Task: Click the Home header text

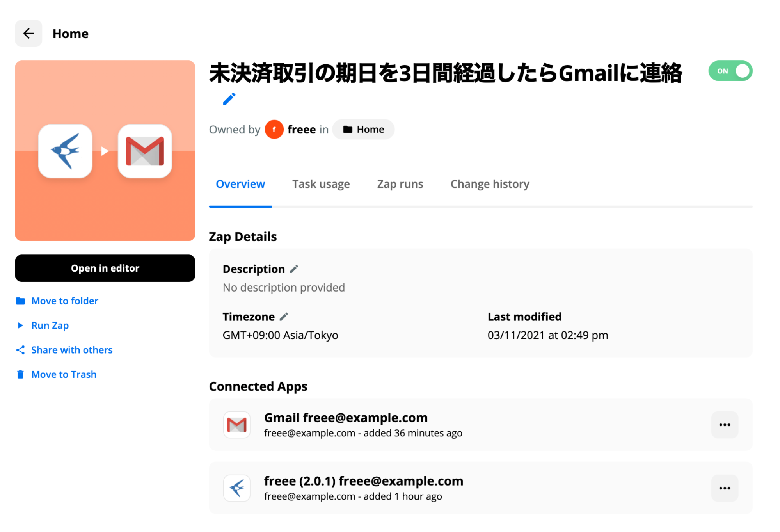Action: coord(71,34)
